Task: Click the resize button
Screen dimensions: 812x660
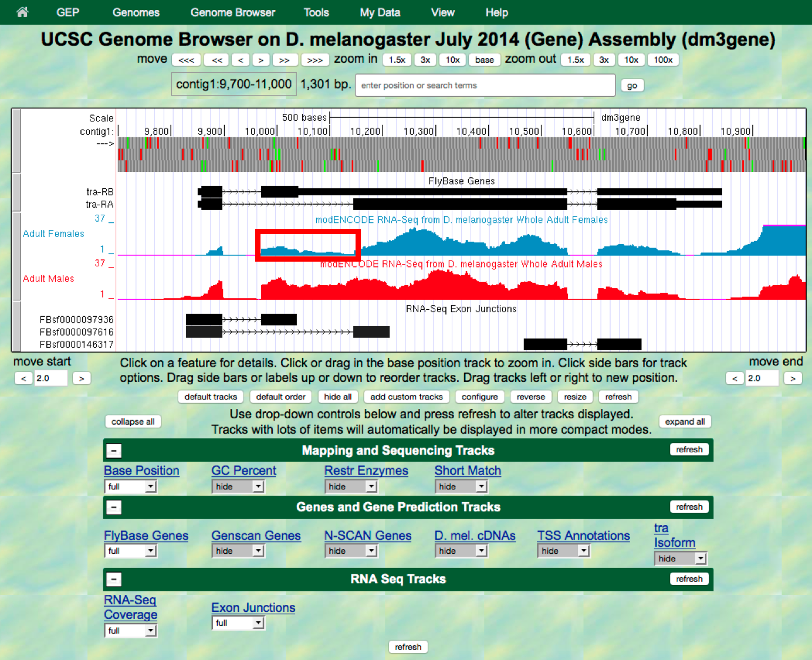Action: tap(576, 397)
